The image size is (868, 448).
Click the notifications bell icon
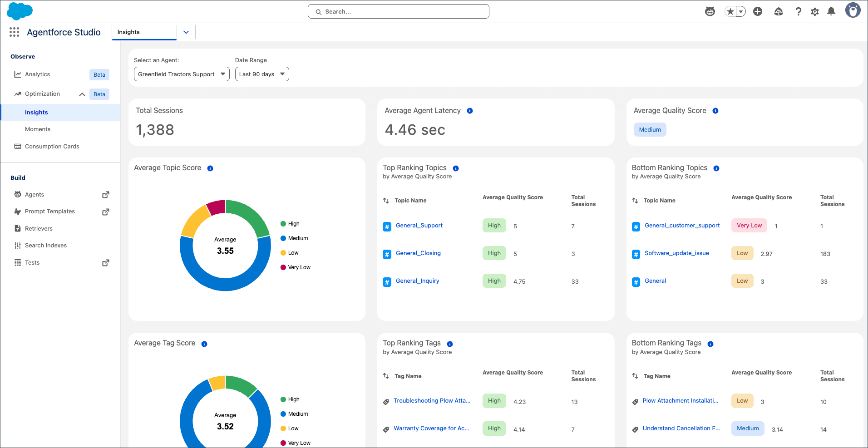point(831,12)
